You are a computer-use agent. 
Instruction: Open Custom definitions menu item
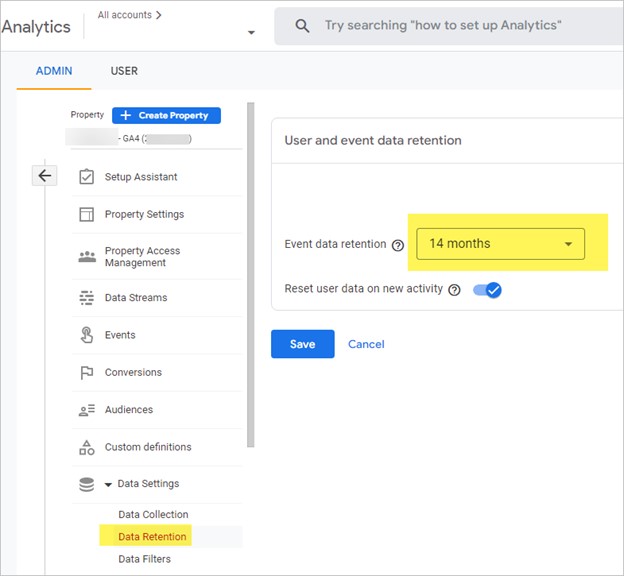pos(148,447)
